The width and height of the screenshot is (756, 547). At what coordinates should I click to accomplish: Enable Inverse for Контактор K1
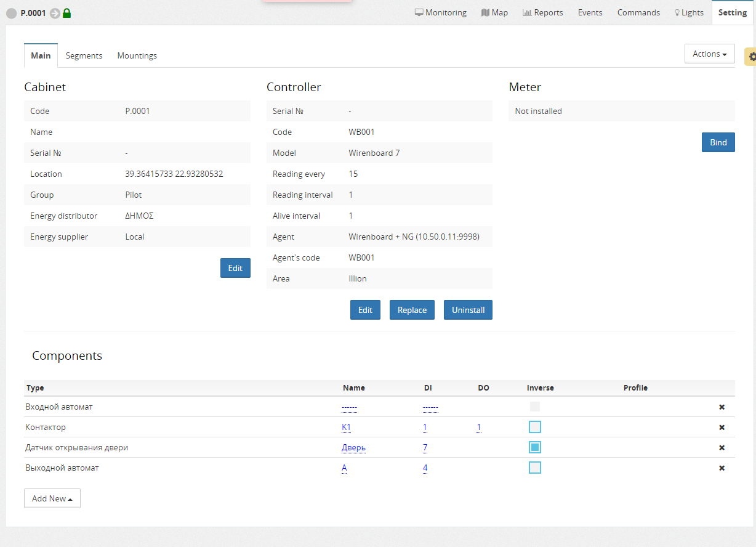[x=535, y=427]
